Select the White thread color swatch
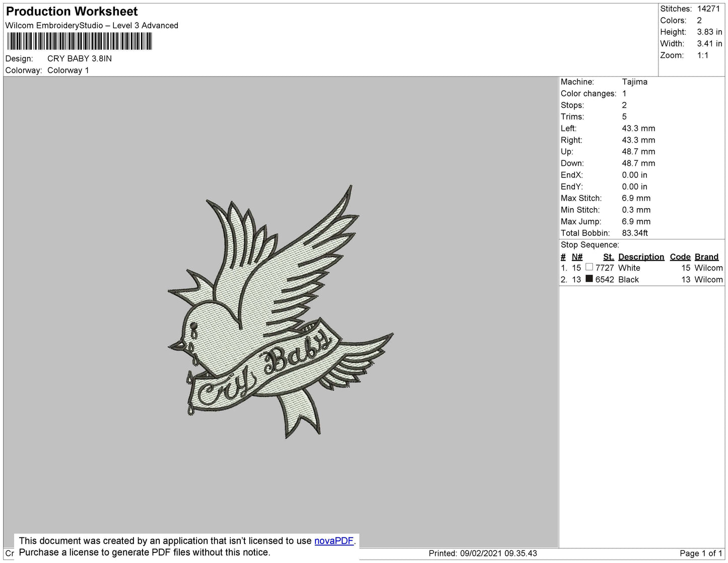The height and width of the screenshot is (563, 728). point(589,267)
